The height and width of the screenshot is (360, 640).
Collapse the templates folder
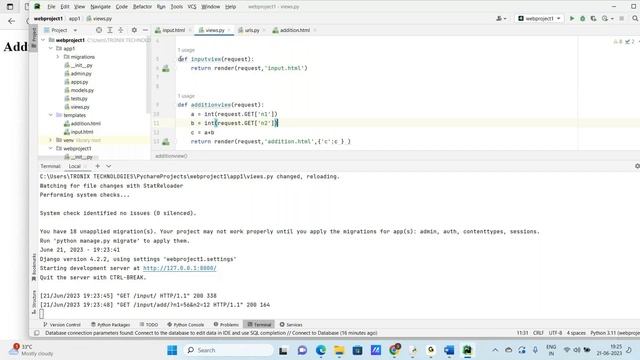coord(51,115)
